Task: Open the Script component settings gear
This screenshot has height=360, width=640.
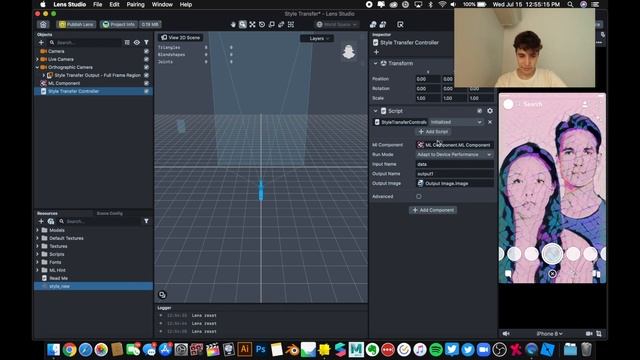Action: (x=490, y=111)
